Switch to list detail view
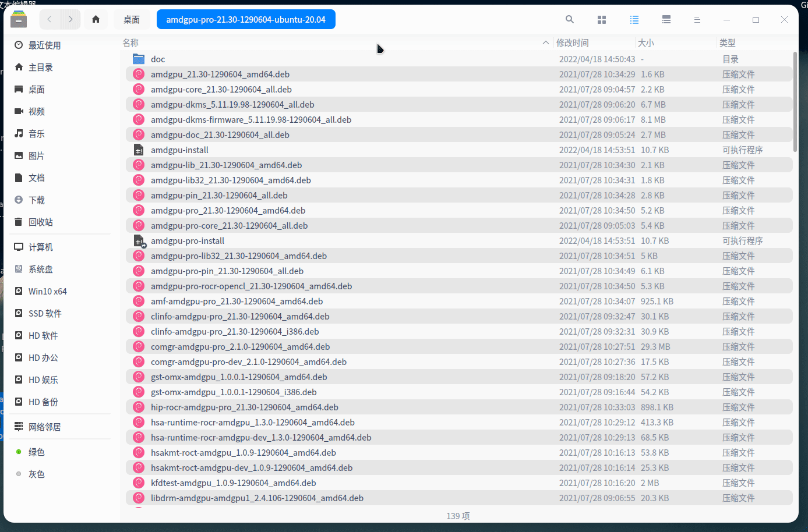808x532 pixels. pos(634,20)
